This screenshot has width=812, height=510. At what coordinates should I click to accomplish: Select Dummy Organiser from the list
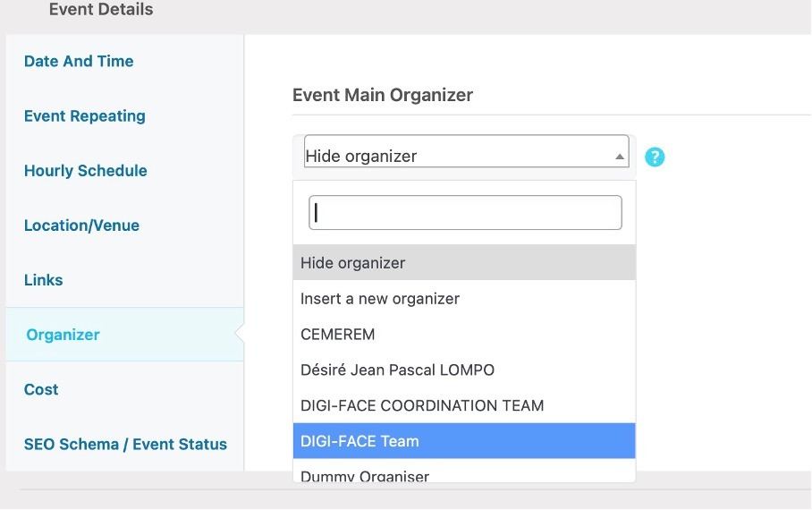[464, 472]
